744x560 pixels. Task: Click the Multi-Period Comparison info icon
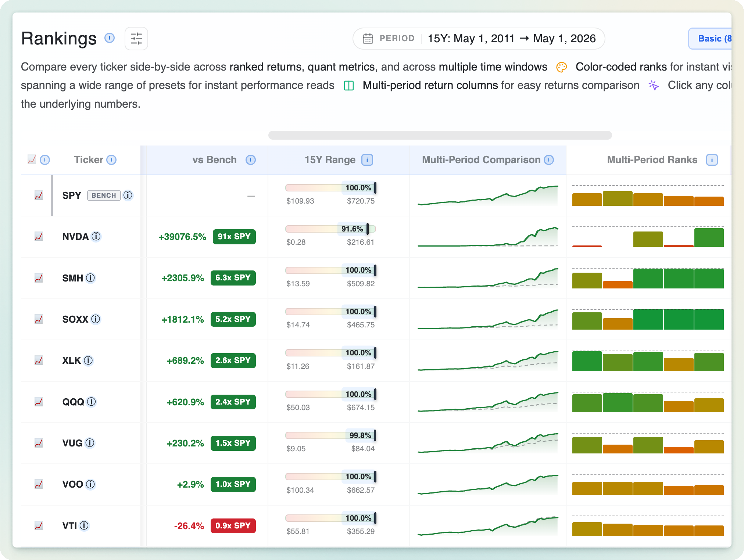coord(549,160)
